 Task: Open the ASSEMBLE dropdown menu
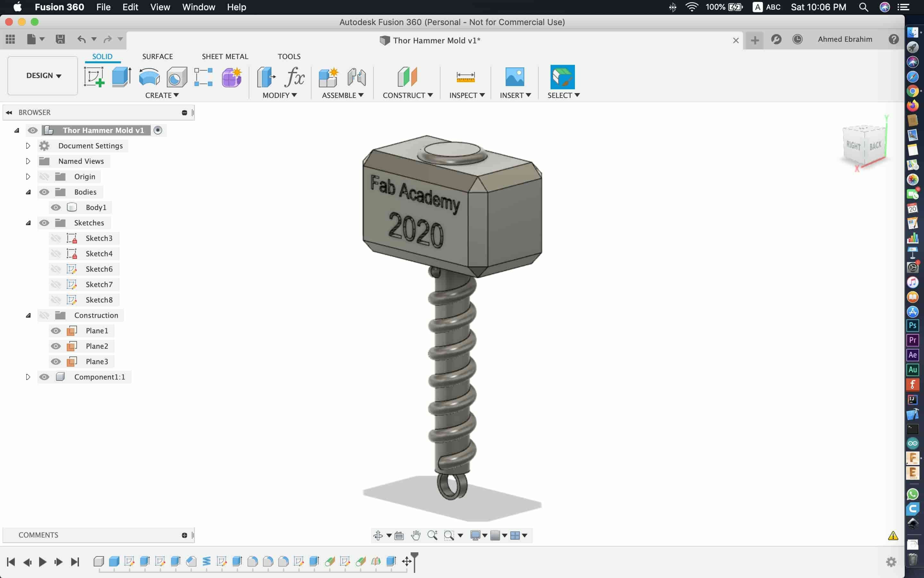pos(343,95)
